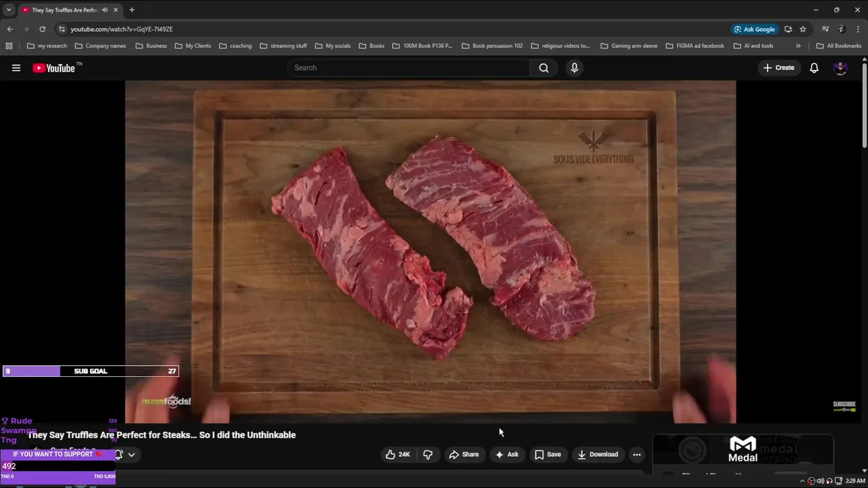
Task: Open the YouTube guide hamburger menu
Action: 16,68
